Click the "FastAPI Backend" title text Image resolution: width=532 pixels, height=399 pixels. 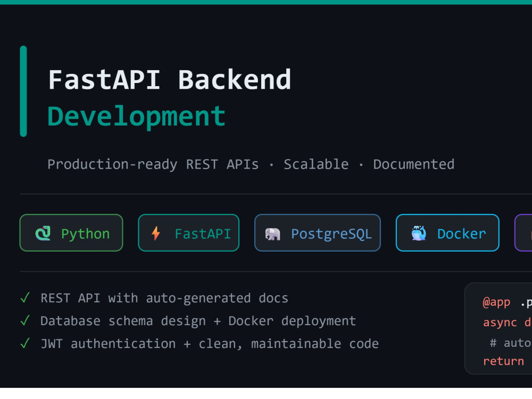click(170, 80)
